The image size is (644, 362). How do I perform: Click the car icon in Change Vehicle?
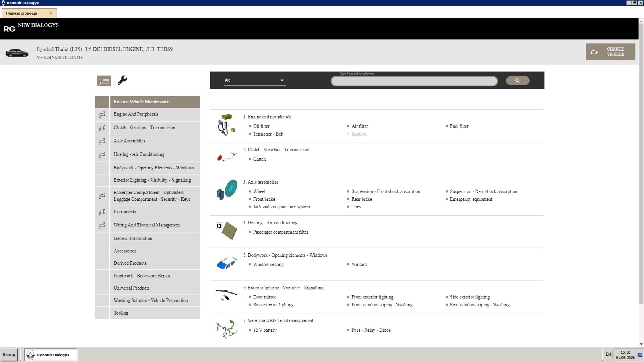[594, 52]
